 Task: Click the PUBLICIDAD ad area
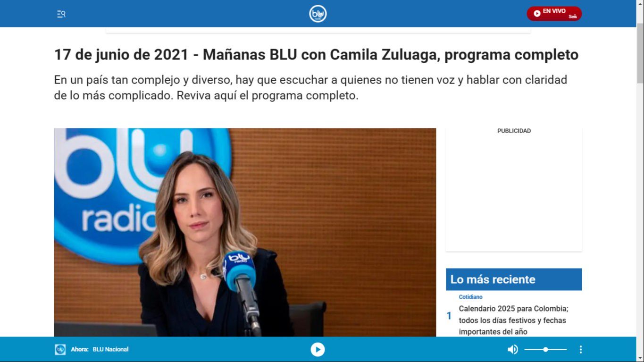514,189
